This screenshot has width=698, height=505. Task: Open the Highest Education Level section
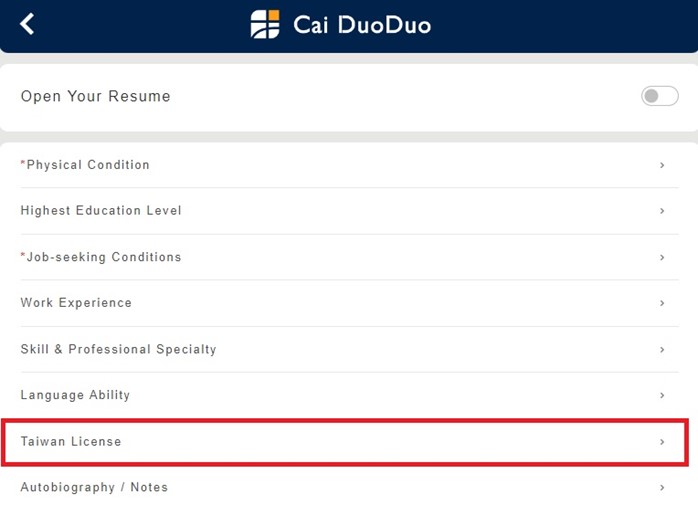click(x=101, y=211)
